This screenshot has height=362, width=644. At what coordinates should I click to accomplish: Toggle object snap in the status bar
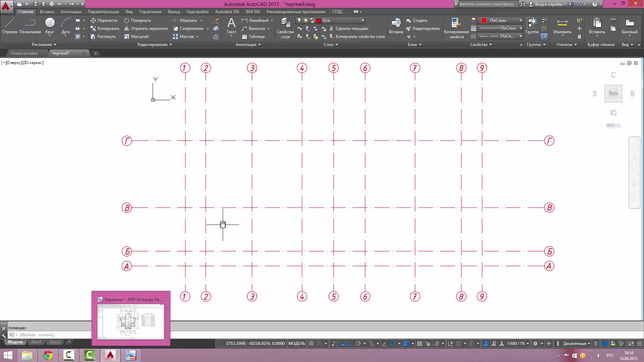click(393, 344)
